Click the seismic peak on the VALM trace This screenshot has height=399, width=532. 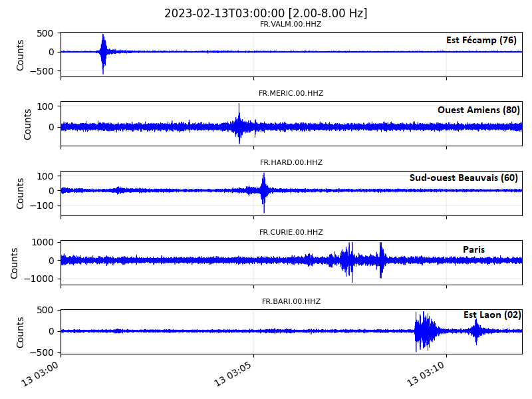104,53
